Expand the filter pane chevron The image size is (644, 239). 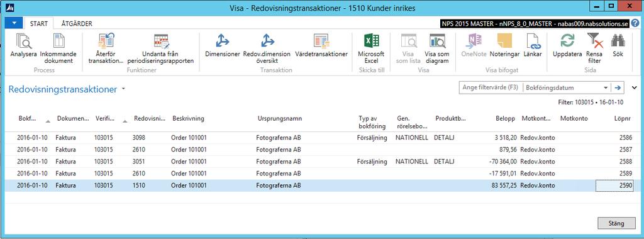(x=634, y=87)
